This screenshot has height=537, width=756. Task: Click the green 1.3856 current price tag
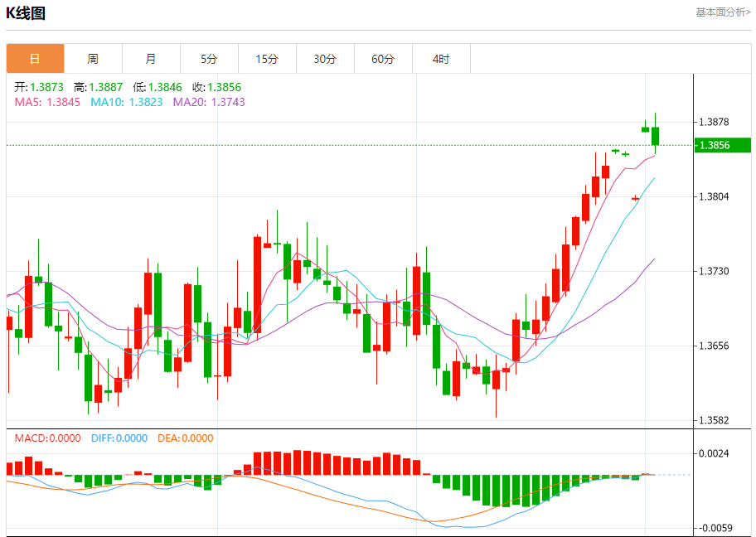tap(723, 145)
